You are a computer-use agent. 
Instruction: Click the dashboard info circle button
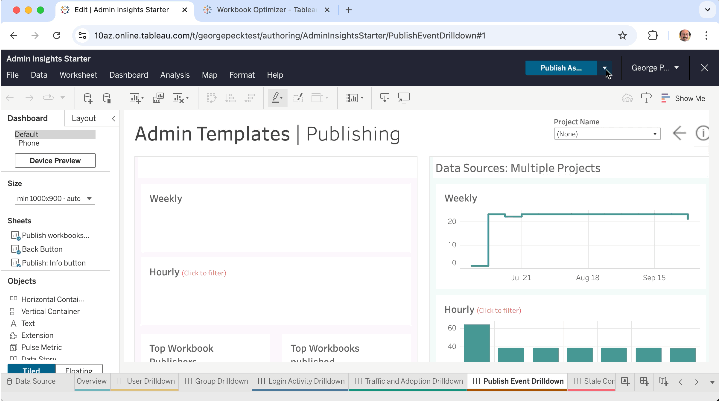pyautogui.click(x=703, y=134)
